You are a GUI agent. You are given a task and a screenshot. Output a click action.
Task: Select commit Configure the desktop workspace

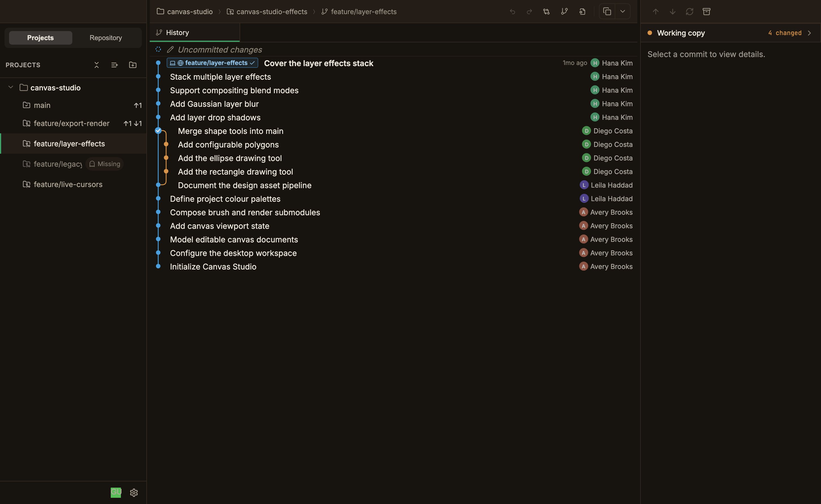(393, 253)
